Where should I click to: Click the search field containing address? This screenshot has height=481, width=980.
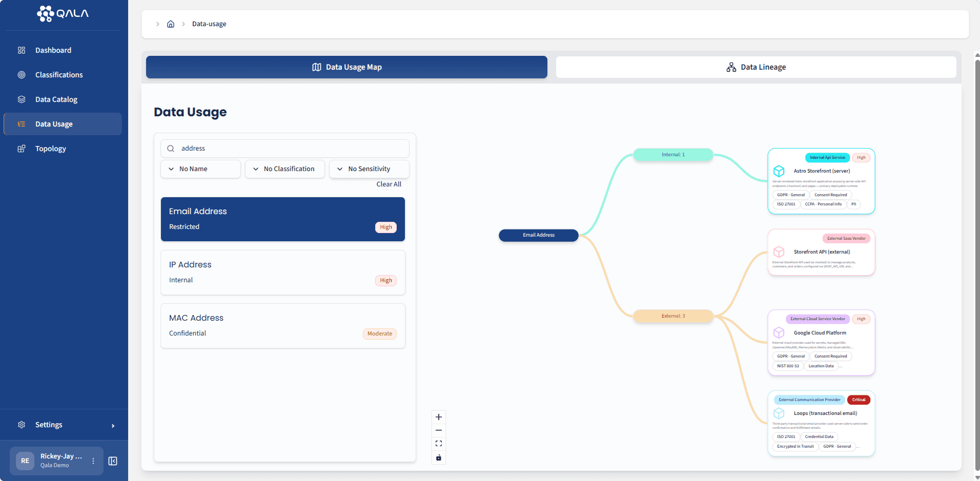tap(285, 149)
